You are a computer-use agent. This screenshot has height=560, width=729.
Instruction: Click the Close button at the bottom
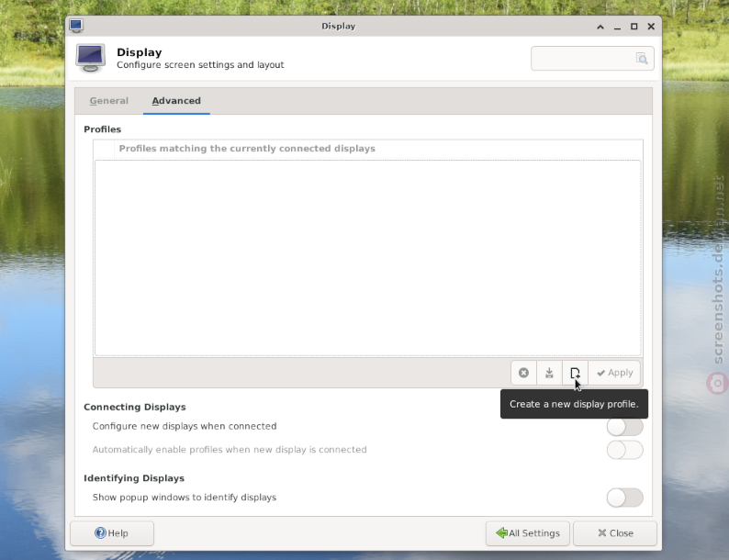(615, 533)
